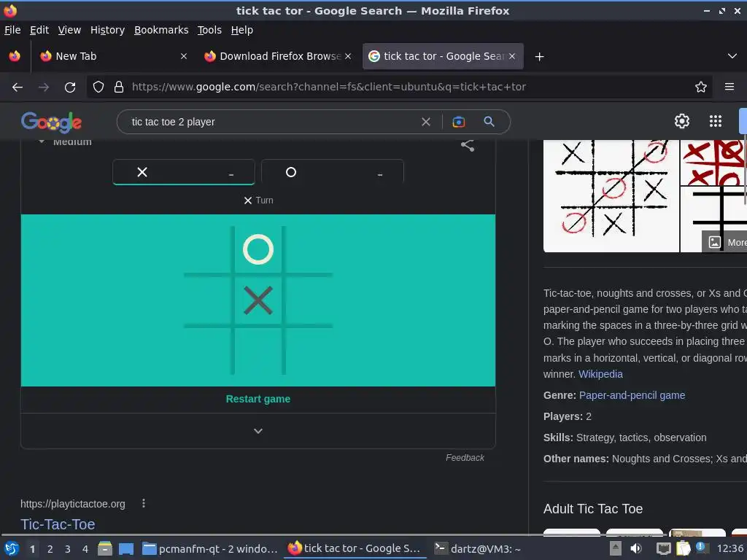Open Paper-and-pencil game genre link
This screenshot has width=747, height=560.
point(632,395)
